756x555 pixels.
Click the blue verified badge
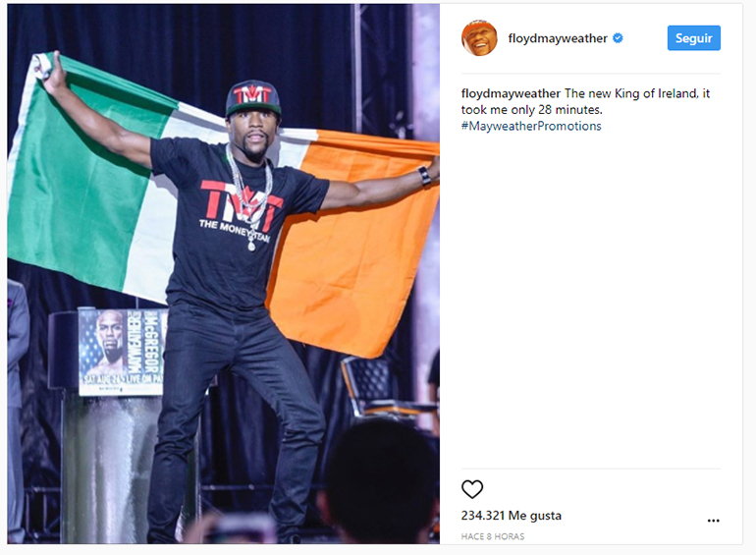pyautogui.click(x=618, y=38)
